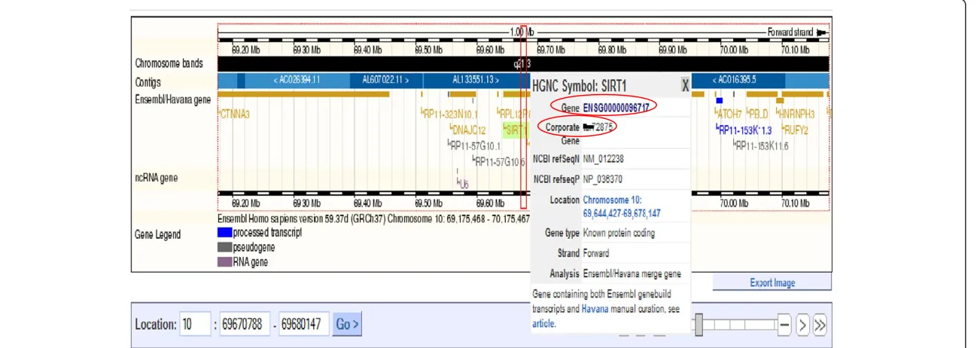
Task: Select the HNRNPH3 gene label
Action: click(796, 114)
